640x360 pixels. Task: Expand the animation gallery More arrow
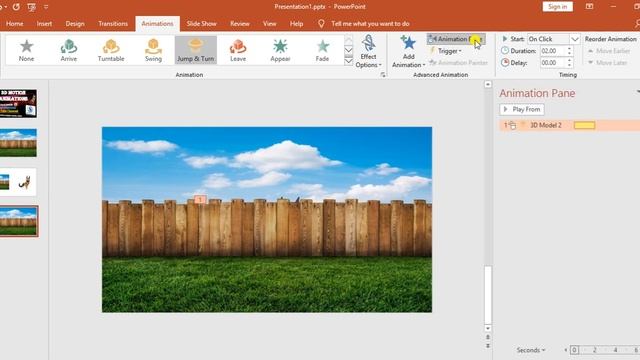349,61
